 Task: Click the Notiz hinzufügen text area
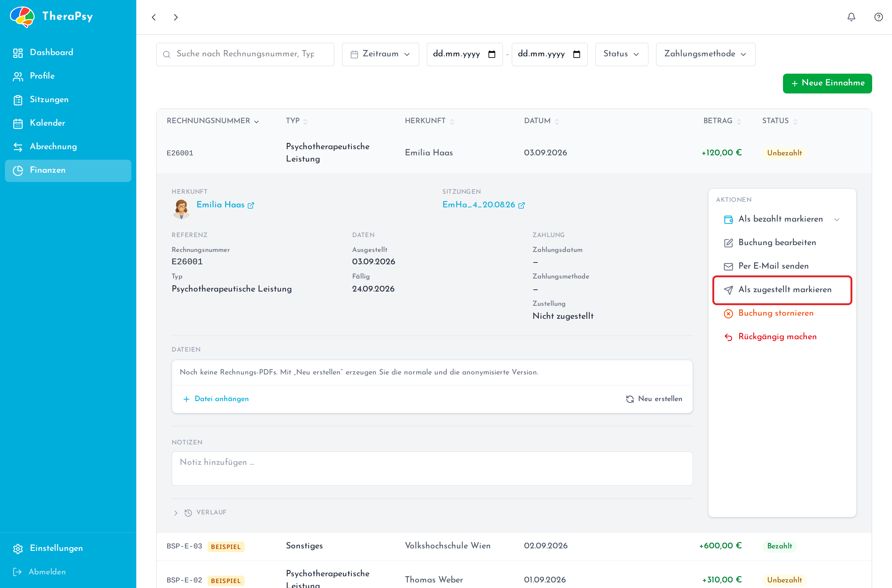coord(432,468)
